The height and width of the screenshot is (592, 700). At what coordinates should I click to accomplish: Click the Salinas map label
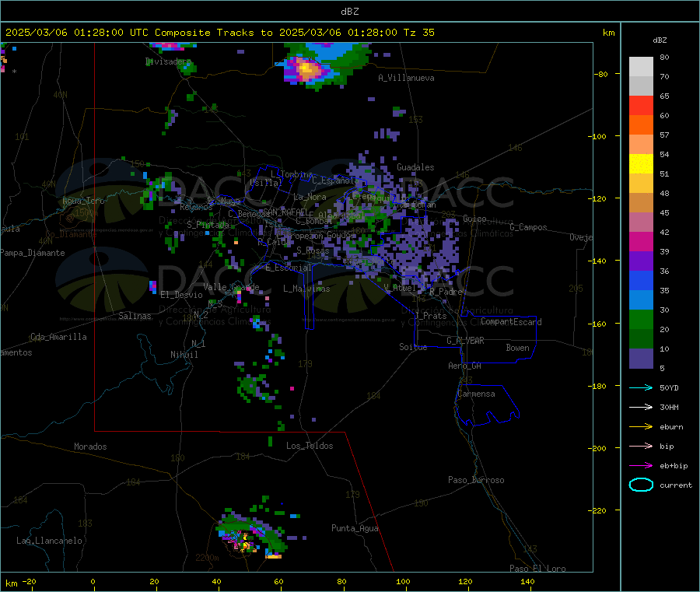[135, 316]
